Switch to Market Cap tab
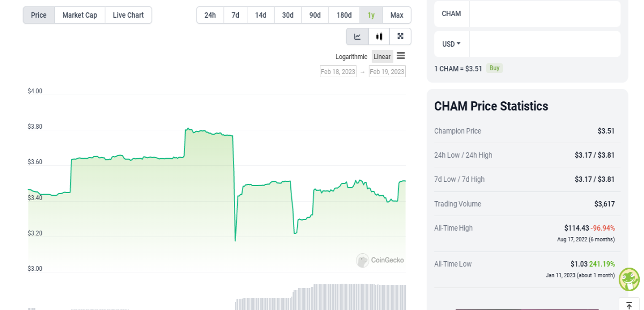Viewport: 644px width, 310px height. 79,15
